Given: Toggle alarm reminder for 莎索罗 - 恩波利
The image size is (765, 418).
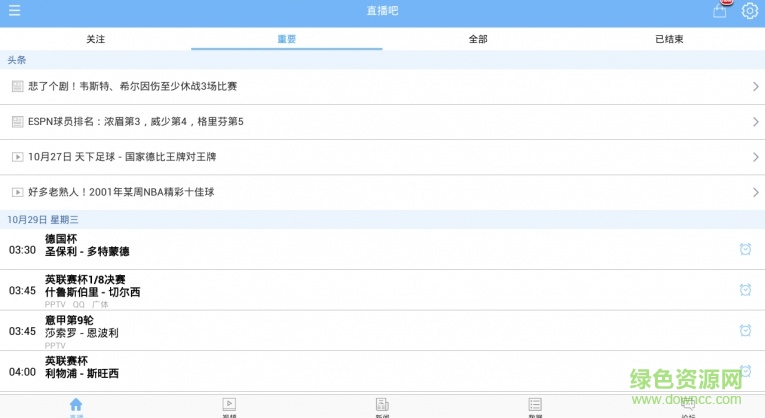Looking at the screenshot, I should [x=745, y=331].
